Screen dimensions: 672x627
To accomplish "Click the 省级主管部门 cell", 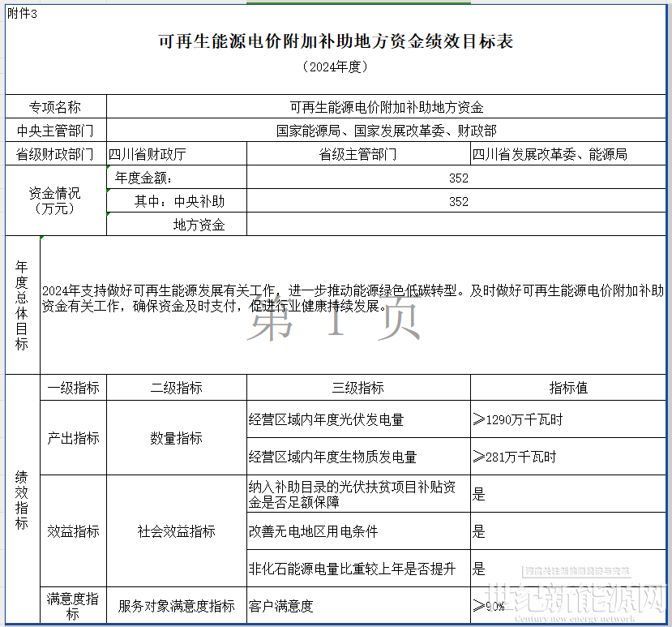I will pyautogui.click(x=358, y=153).
